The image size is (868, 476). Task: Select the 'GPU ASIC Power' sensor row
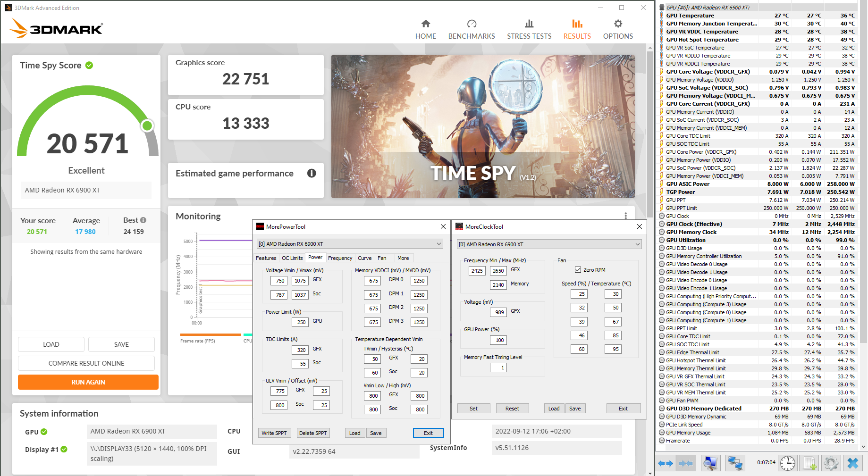coord(757,184)
